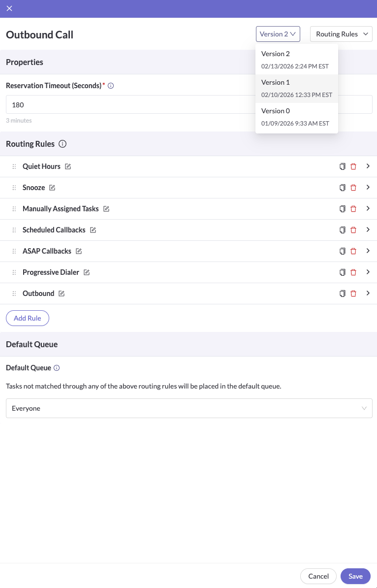Open info tooltip next to Default Queue
Viewport: 377px width, 588px height.
[x=58, y=368]
